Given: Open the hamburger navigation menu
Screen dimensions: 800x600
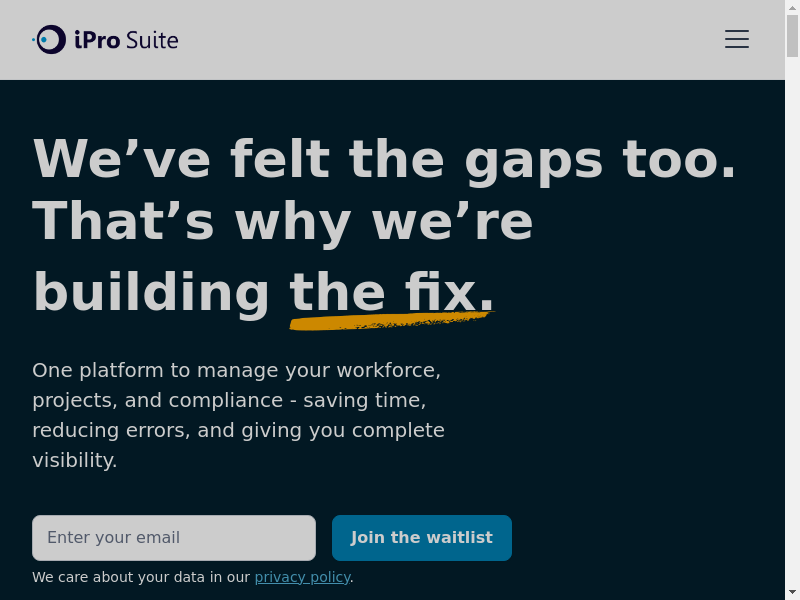Looking at the screenshot, I should (737, 39).
